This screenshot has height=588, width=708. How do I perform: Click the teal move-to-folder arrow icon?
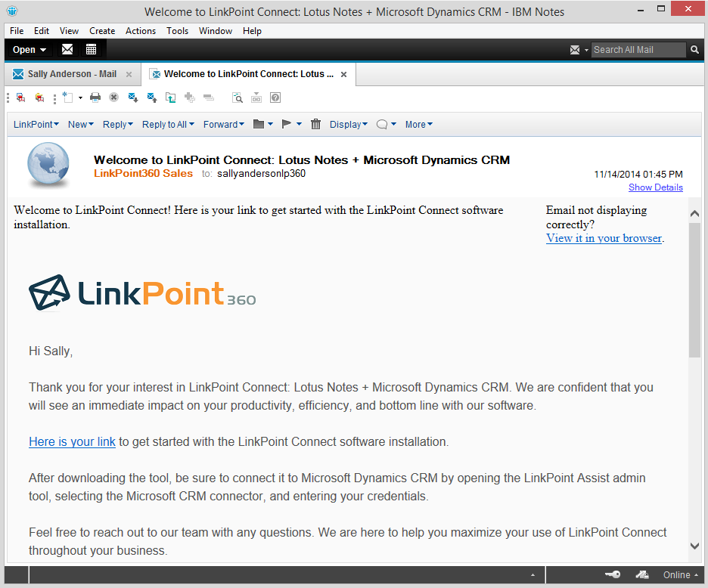[171, 97]
